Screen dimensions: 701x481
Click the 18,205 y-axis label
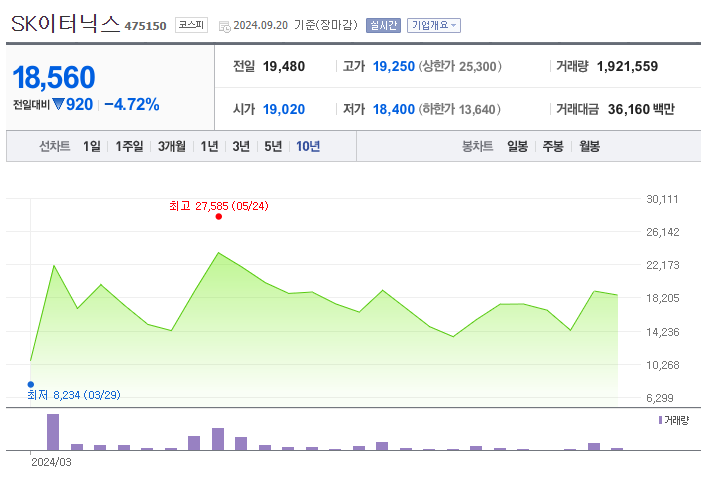pos(663,298)
